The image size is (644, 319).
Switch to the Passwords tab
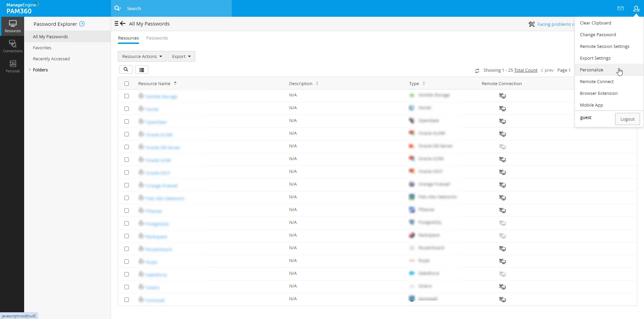click(157, 38)
